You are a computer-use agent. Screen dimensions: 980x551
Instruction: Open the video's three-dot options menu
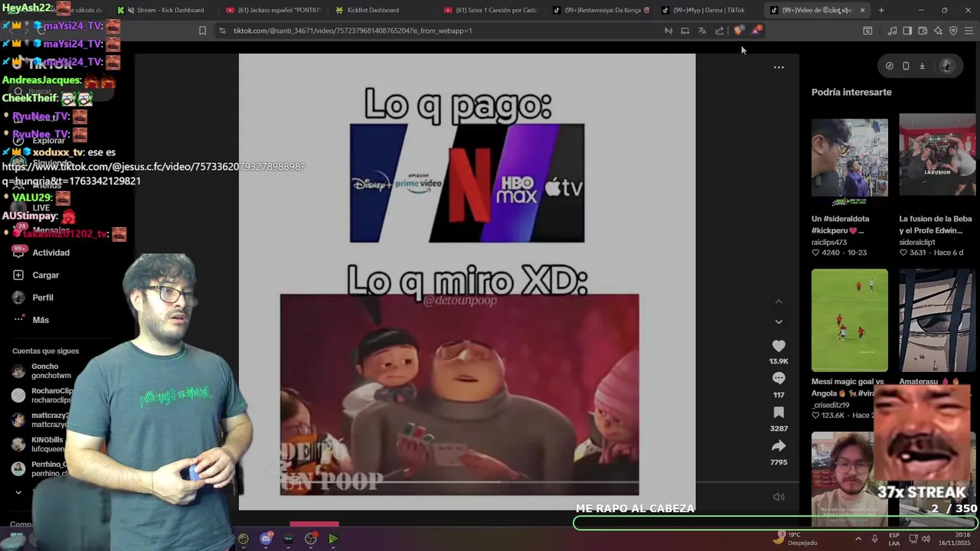pos(779,67)
